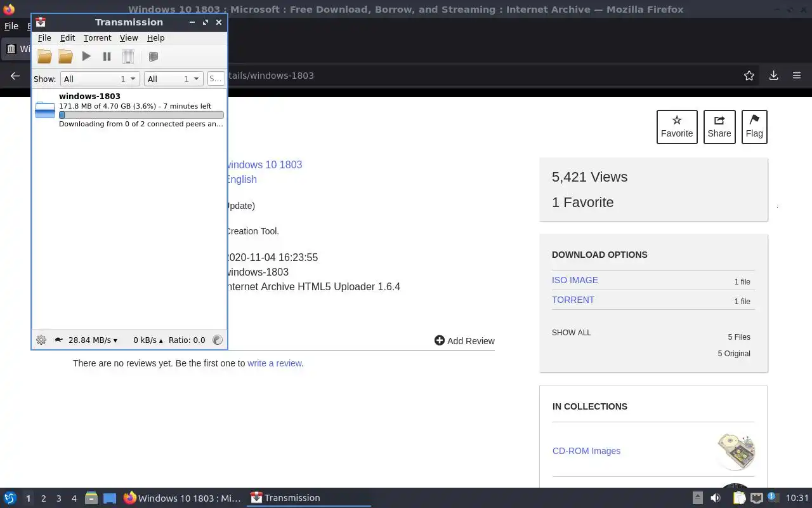
Task: Open the Torrent menu in Transmission
Action: (97, 38)
